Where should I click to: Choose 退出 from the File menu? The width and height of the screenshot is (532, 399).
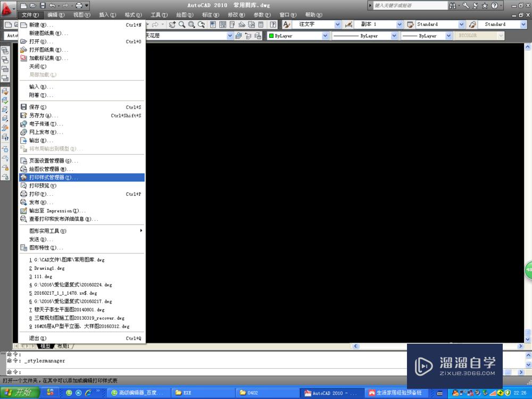coord(82,338)
